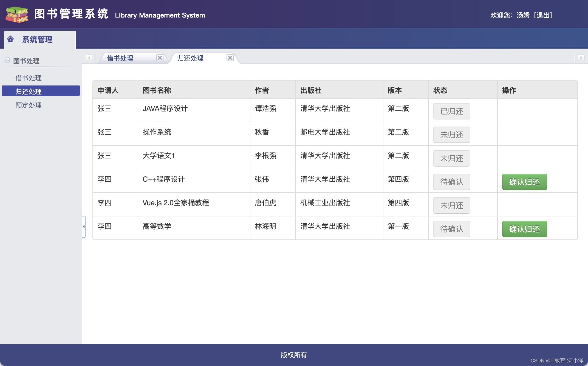The width and height of the screenshot is (588, 366).
Task: Click 第一版 in the 高等数学 row
Action: [398, 226]
